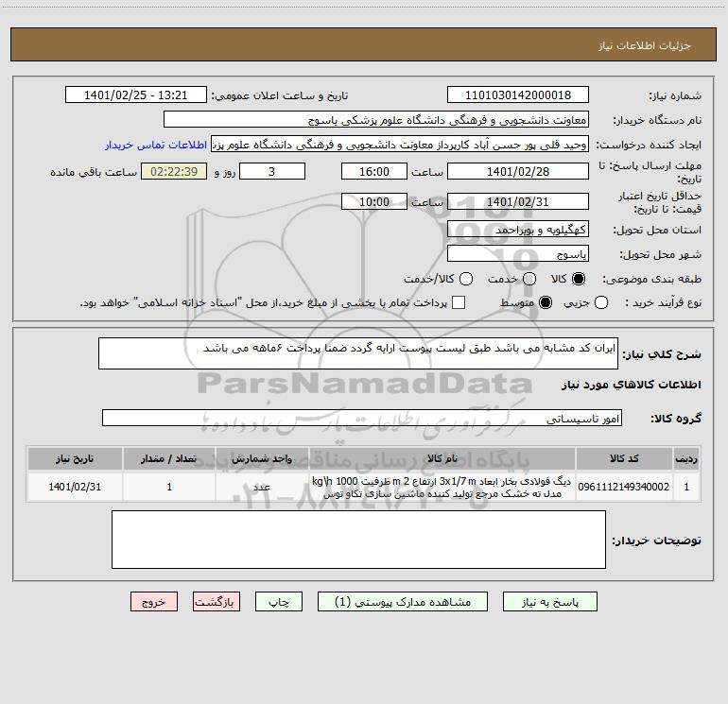728x704 pixels.
Task: Click the نام دستگاه خریدار field
Action: coord(376,119)
